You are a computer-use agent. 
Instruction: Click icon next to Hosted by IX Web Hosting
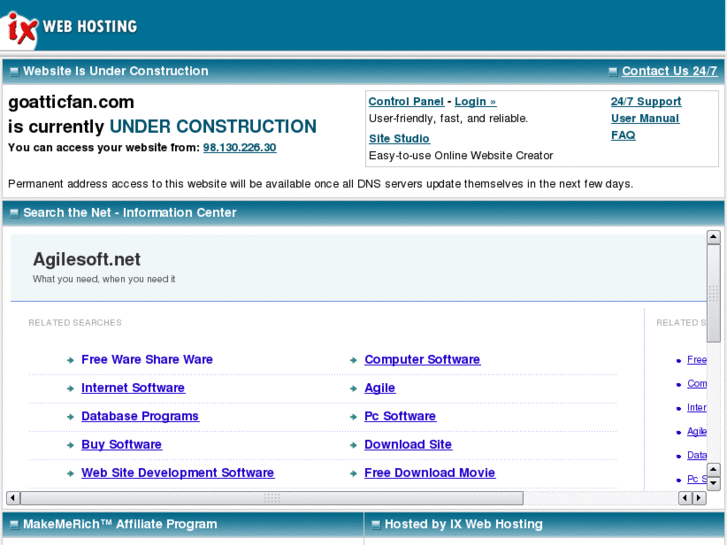click(376, 525)
